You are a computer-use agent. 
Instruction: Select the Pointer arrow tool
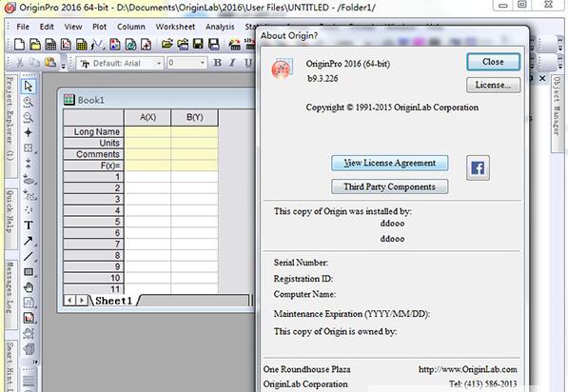pos(29,87)
